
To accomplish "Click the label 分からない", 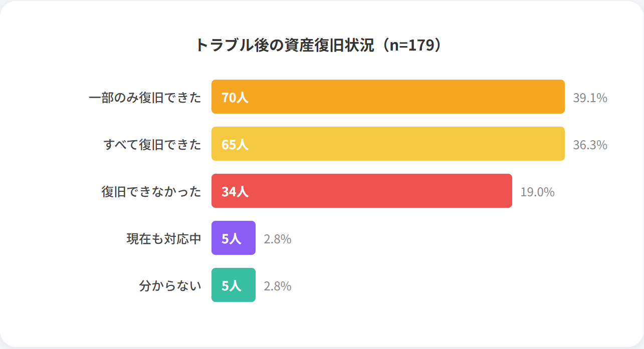I will 170,286.
